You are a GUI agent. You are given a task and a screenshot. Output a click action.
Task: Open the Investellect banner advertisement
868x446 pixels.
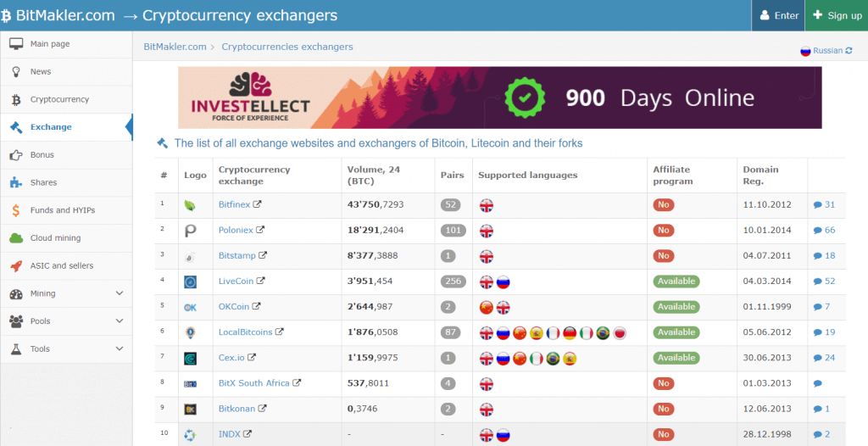coord(500,98)
